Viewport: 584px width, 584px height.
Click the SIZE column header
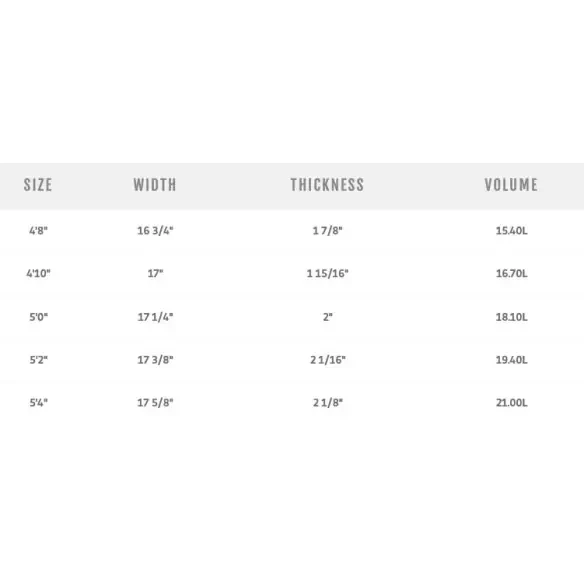tap(38, 185)
